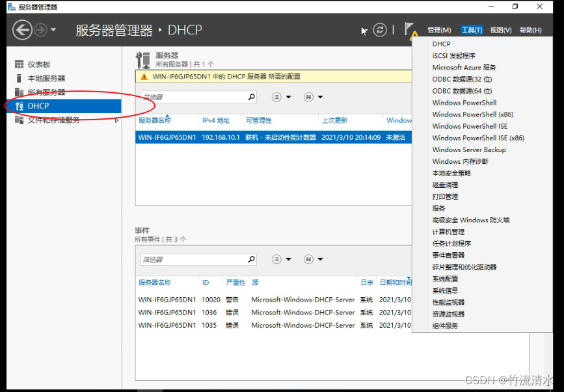Screen dimensions: 564x392
Task: Choose 性能监视器 from tools menu
Action: coord(448,302)
